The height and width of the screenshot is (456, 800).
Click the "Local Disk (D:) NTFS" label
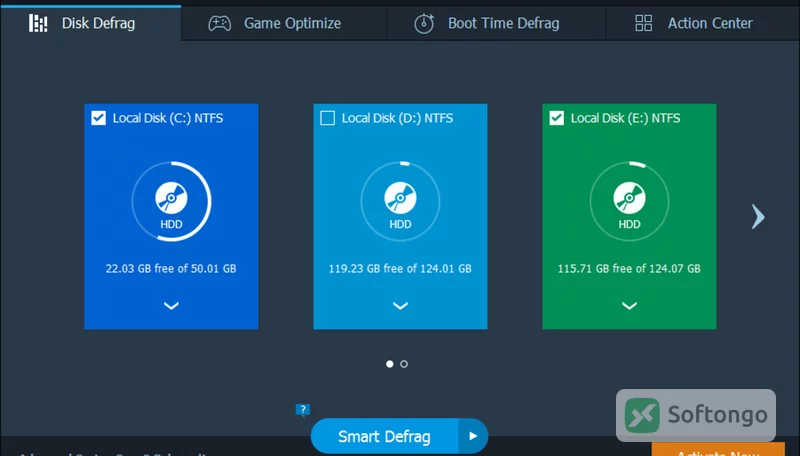click(x=397, y=118)
